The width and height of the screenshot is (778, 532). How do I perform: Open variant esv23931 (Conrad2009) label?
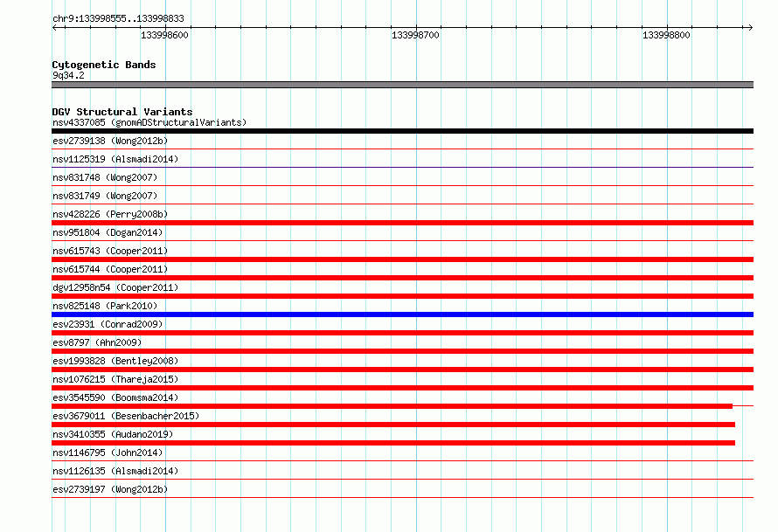click(108, 324)
